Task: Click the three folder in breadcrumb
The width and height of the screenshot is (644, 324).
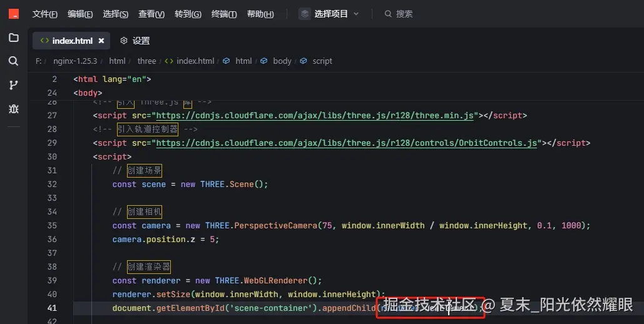Action: point(146,61)
